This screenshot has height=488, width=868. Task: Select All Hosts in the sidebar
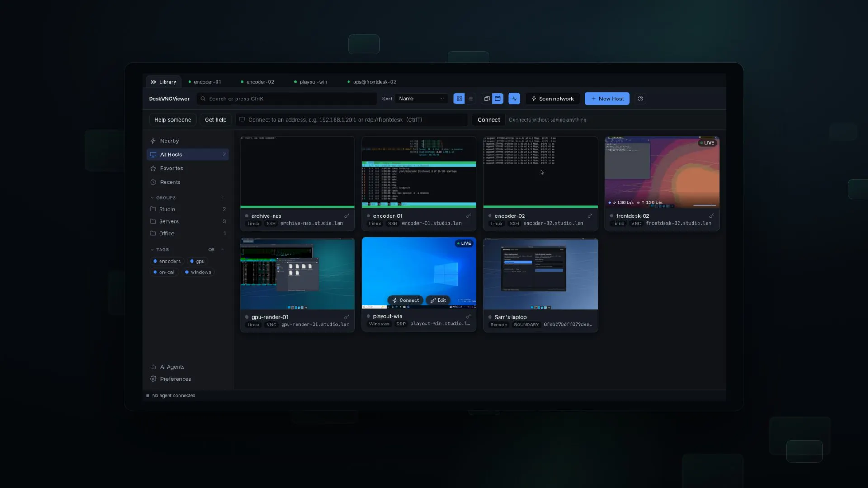pyautogui.click(x=188, y=155)
